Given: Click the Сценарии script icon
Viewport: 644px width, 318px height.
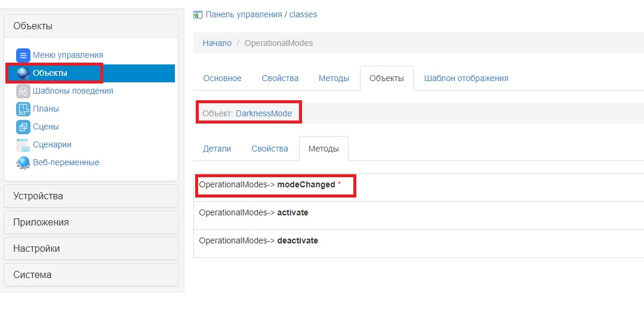Looking at the screenshot, I should tap(23, 145).
